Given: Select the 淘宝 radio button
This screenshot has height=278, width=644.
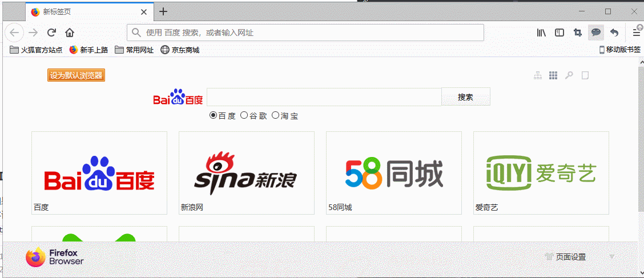Looking at the screenshot, I should (x=275, y=115).
